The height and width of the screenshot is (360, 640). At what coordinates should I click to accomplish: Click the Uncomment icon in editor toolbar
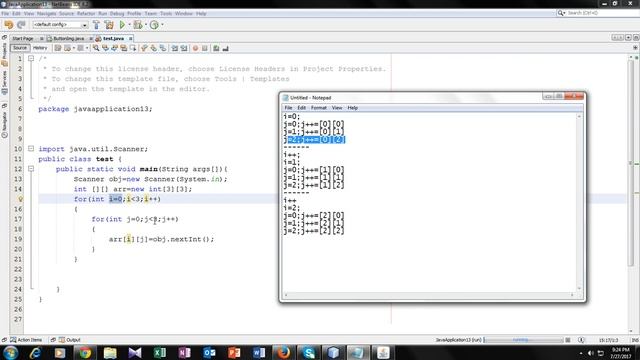click(225, 48)
